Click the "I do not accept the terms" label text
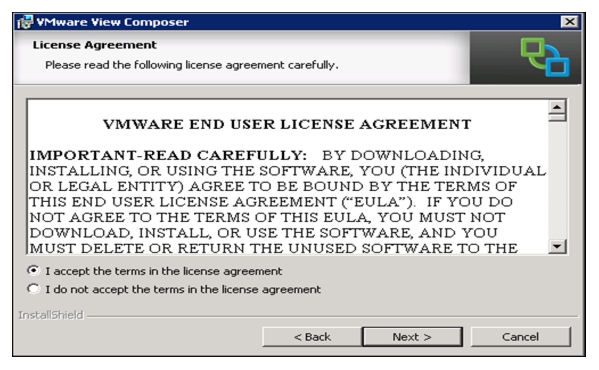This screenshot has height=370, width=599. coord(183,289)
